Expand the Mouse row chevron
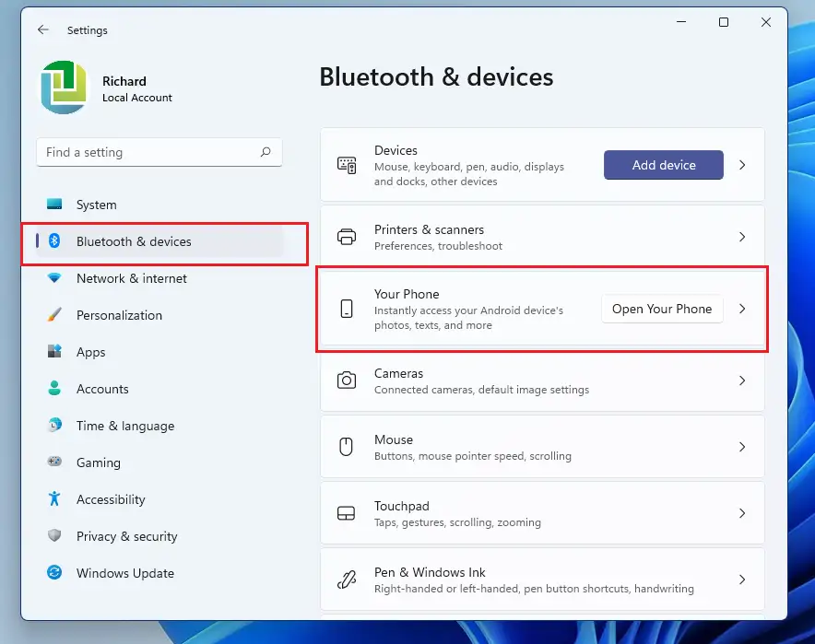Image resolution: width=815 pixels, height=644 pixels. [742, 447]
